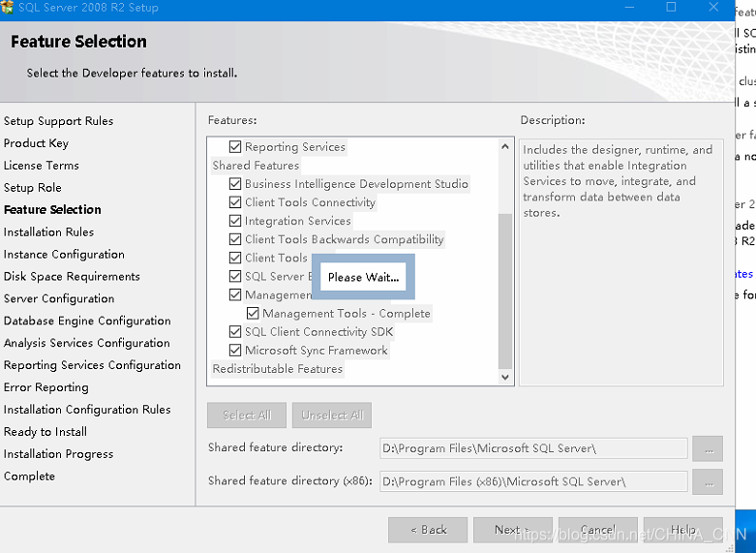This screenshot has height=553, width=756.
Task: Select Installation Configuration Rules step
Action: tap(87, 410)
